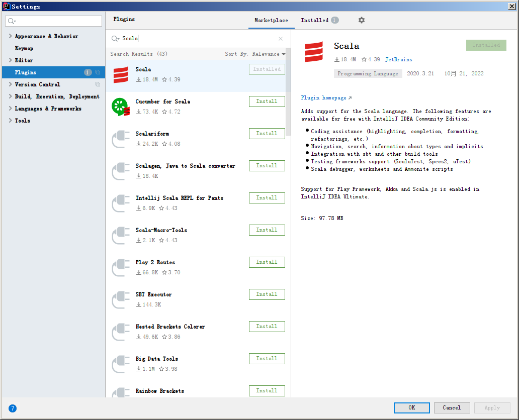
Task: Expand the Tools settings node
Action: pos(10,121)
